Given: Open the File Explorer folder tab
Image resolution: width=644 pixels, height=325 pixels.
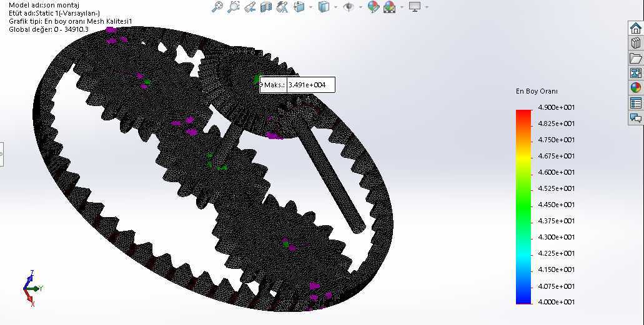Looking at the screenshot, I should 635,58.
